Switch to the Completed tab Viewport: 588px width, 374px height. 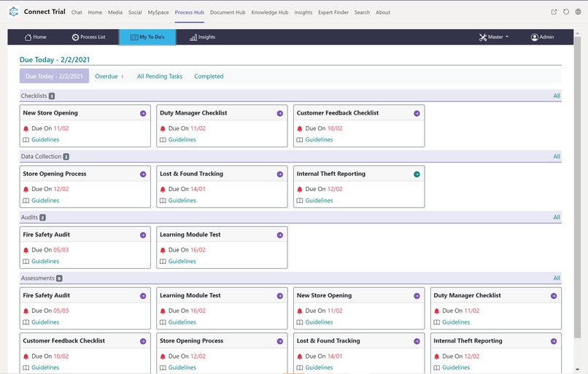point(209,76)
